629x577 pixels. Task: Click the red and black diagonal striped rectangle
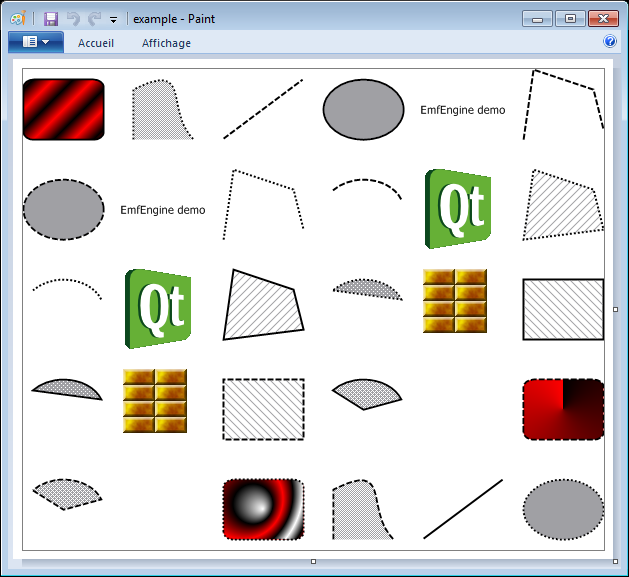click(64, 110)
